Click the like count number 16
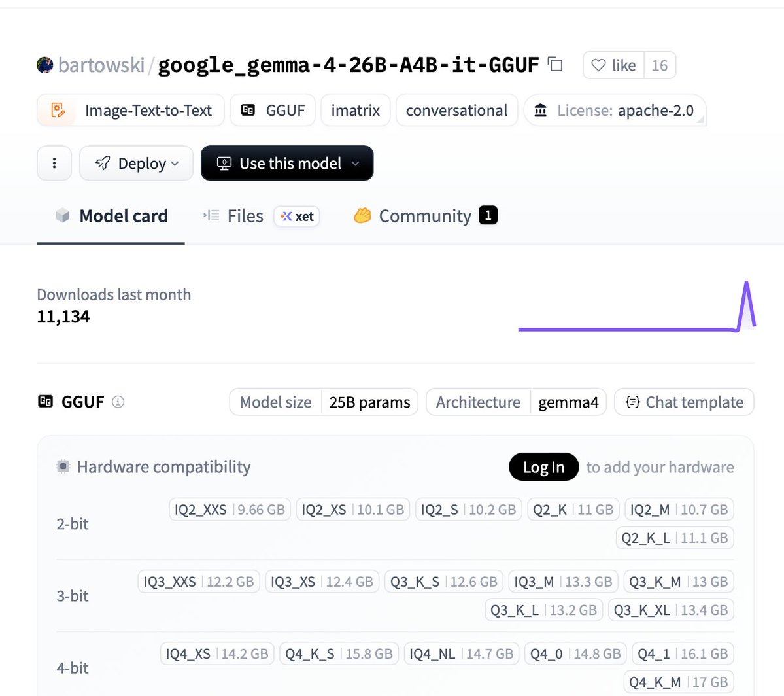The height and width of the screenshot is (696, 784). [660, 65]
